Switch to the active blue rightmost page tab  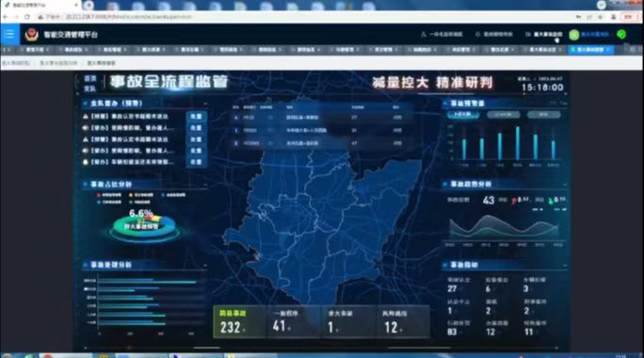click(590, 50)
